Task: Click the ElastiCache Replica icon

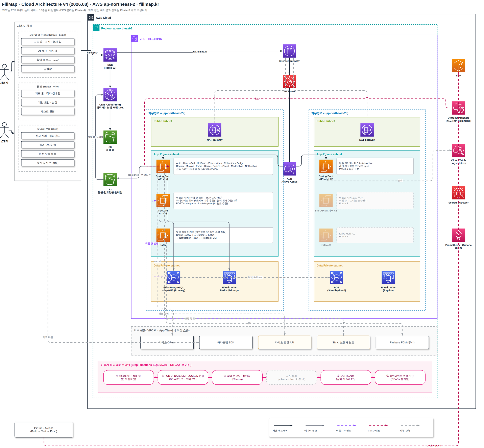Action: pyautogui.click(x=388, y=278)
